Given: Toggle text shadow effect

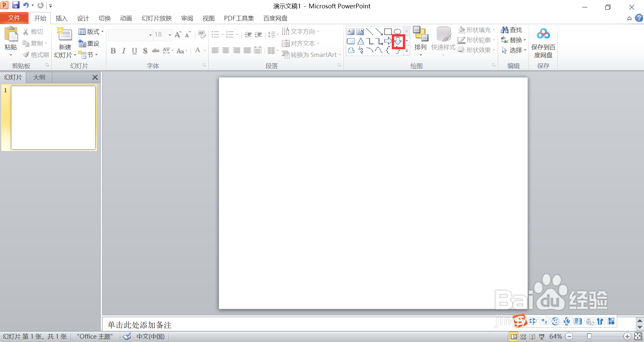Looking at the screenshot, I should [145, 51].
